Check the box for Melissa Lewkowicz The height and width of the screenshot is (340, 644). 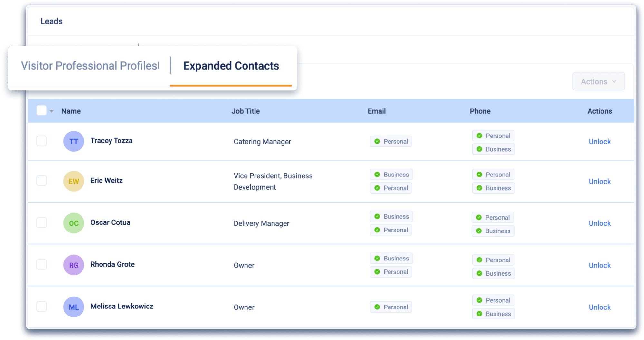tap(42, 306)
